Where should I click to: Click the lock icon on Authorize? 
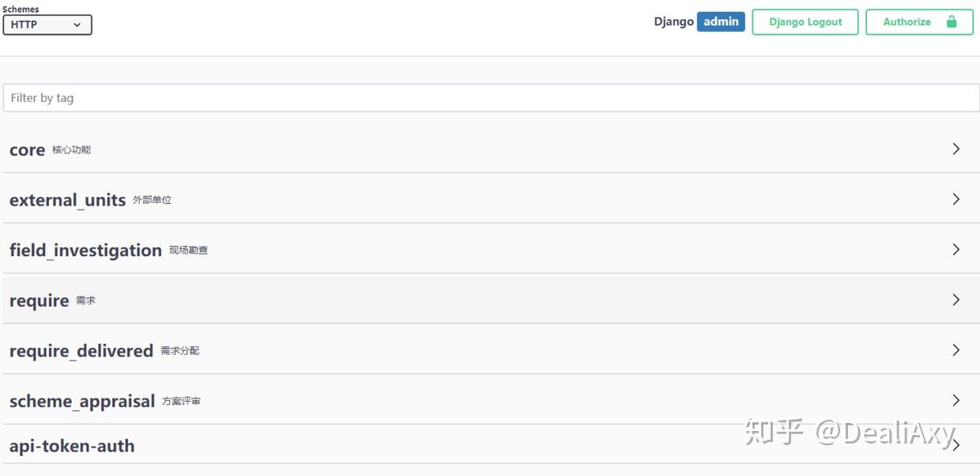(952, 22)
